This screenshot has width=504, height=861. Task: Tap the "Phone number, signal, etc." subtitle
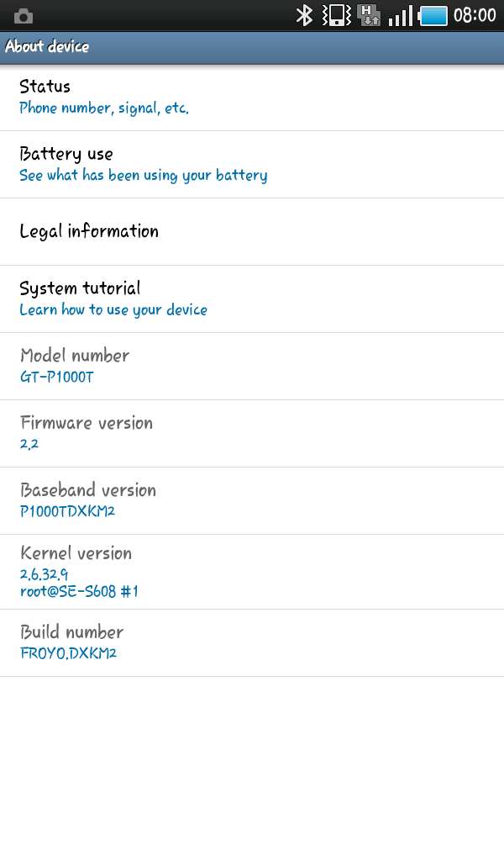point(103,108)
